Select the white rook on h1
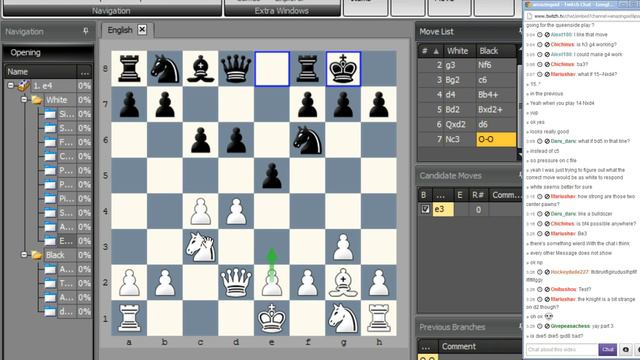The height and width of the screenshot is (360, 640). (x=379, y=318)
